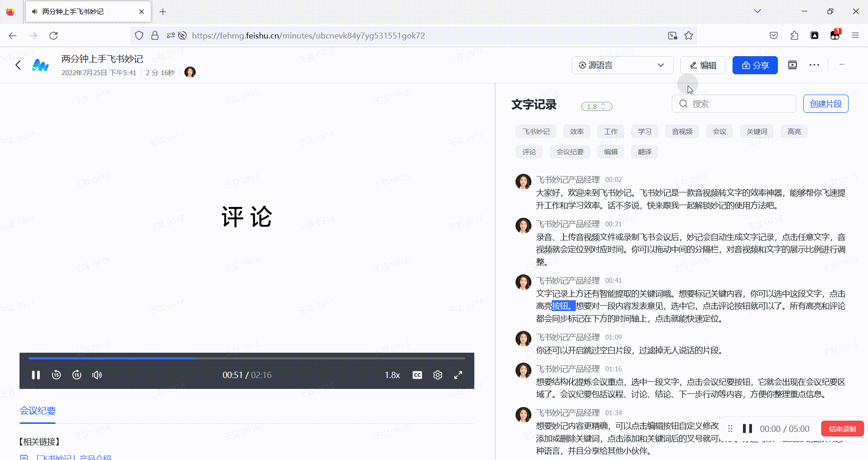Select the 编辑 keyword tag
The height and width of the screenshot is (460, 868).
click(611, 152)
